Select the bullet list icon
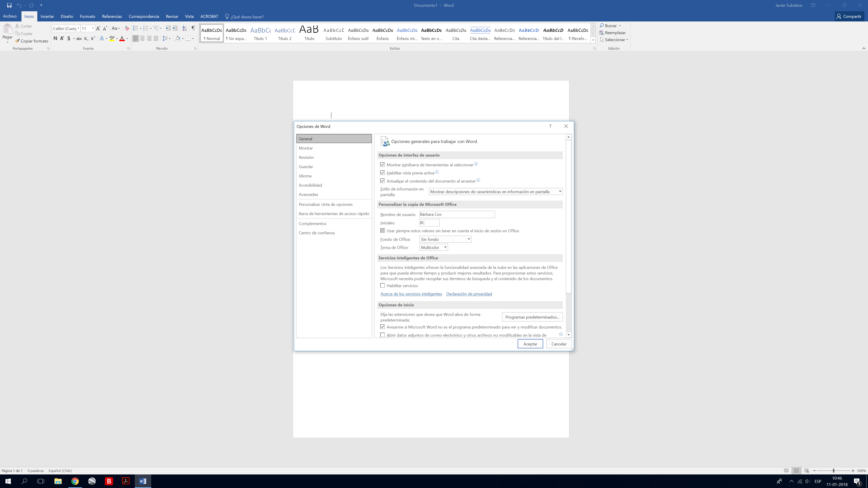 coord(135,28)
